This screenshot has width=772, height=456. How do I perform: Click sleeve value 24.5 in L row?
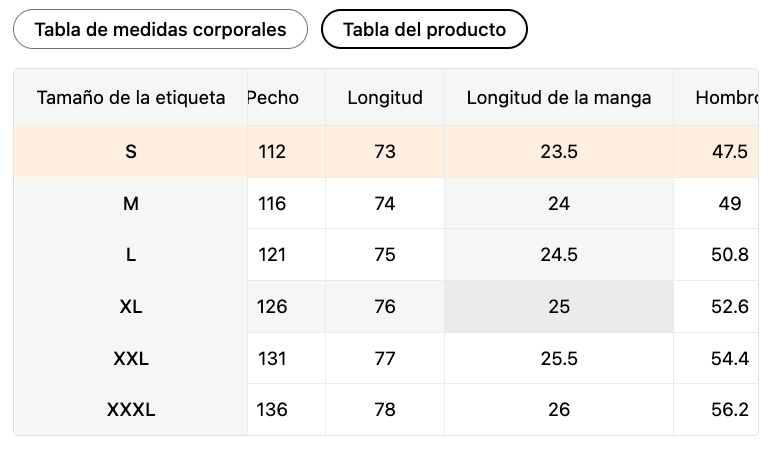(559, 255)
